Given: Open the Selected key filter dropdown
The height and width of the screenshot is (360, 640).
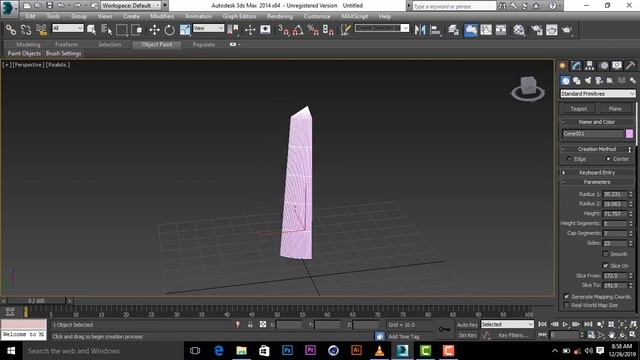Looking at the screenshot, I should 507,324.
